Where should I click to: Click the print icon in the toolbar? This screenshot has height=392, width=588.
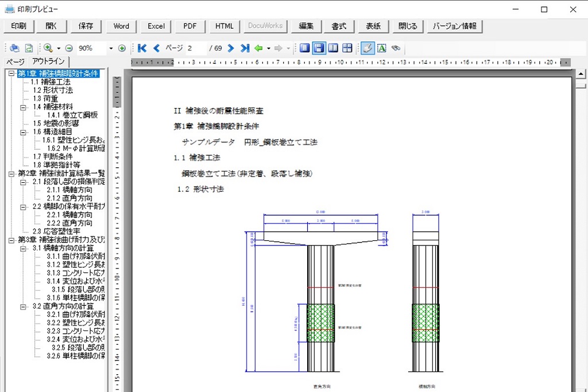coord(14,48)
